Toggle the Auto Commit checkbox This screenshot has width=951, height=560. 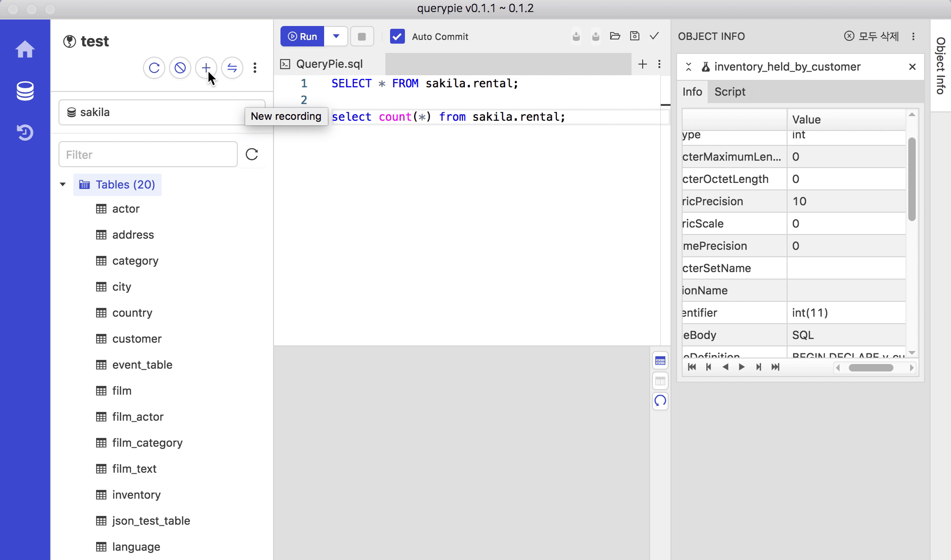[x=397, y=37]
